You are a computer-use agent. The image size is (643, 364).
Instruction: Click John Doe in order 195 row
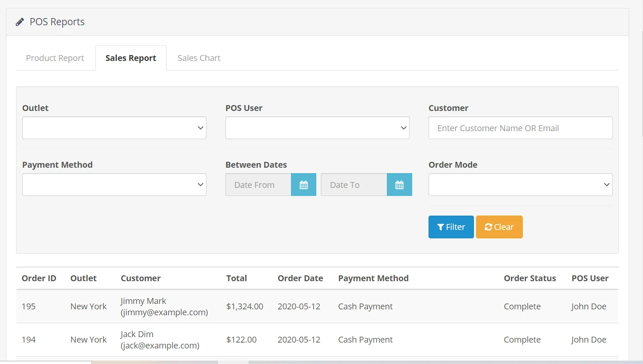(589, 306)
